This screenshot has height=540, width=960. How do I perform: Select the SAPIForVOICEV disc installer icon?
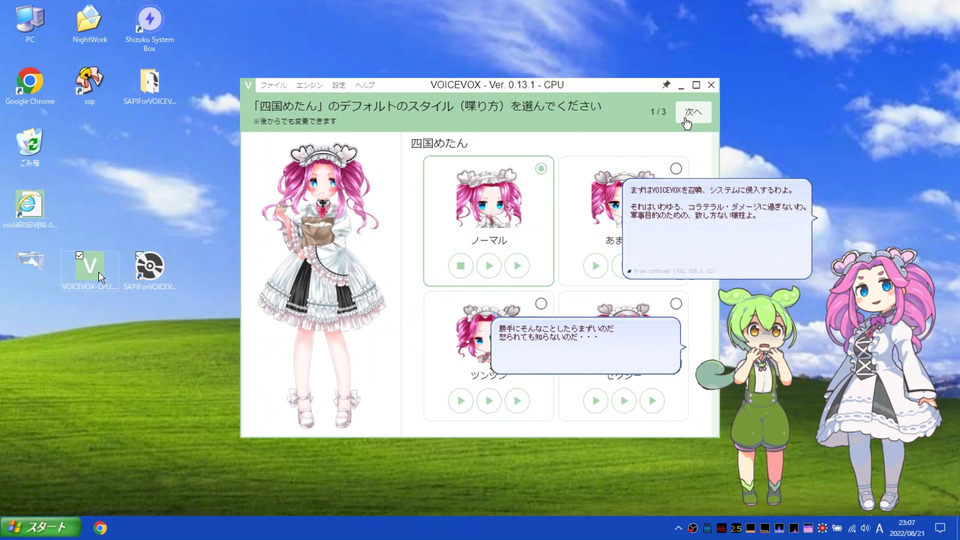[149, 271]
